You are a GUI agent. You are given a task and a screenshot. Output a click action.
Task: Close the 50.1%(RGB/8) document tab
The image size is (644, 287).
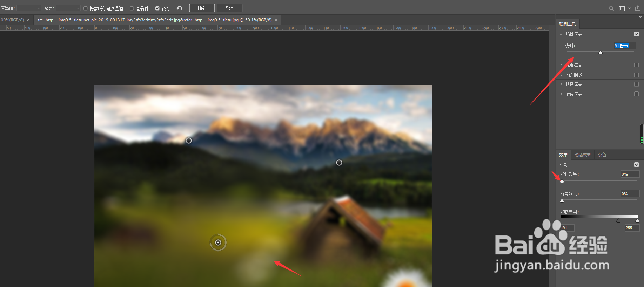[x=276, y=20]
